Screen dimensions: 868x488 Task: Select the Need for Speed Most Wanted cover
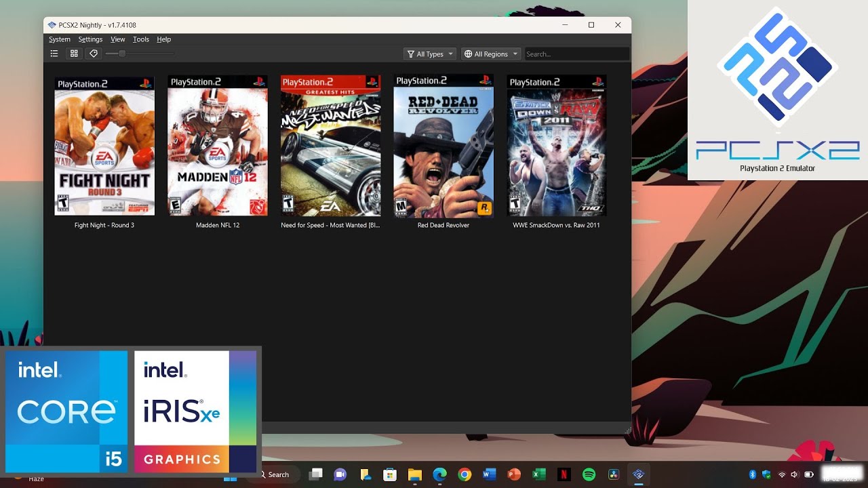click(x=331, y=145)
